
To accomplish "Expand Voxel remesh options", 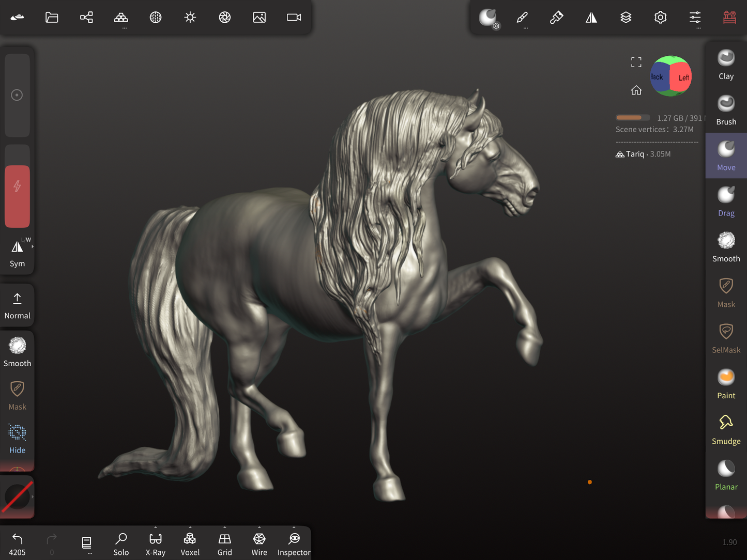I will [190, 528].
